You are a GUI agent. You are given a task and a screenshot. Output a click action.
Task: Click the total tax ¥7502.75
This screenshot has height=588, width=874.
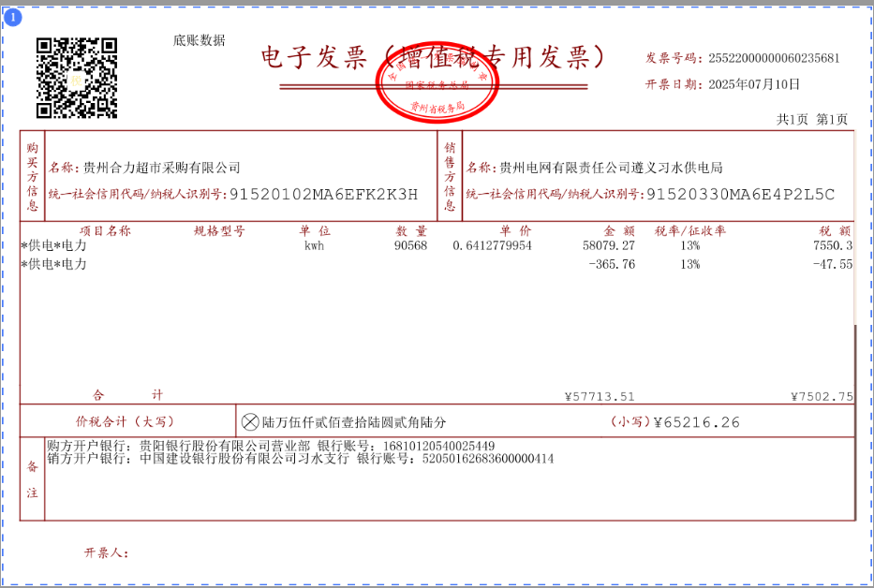click(822, 396)
